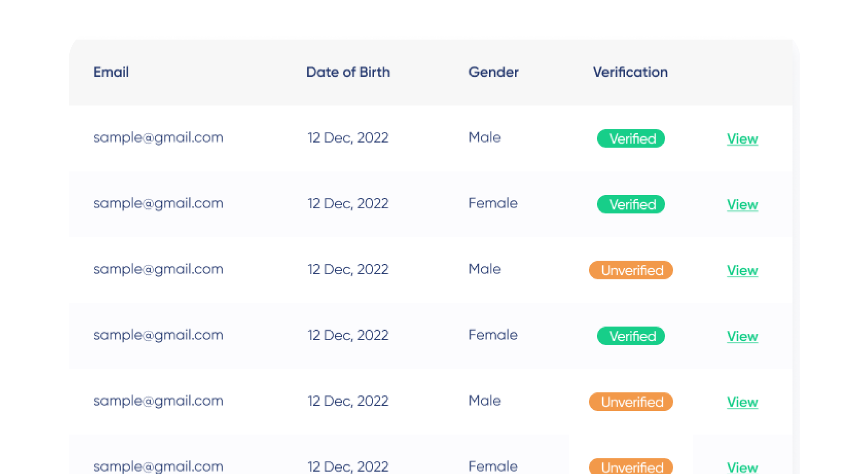Click Verification column header

click(x=630, y=72)
